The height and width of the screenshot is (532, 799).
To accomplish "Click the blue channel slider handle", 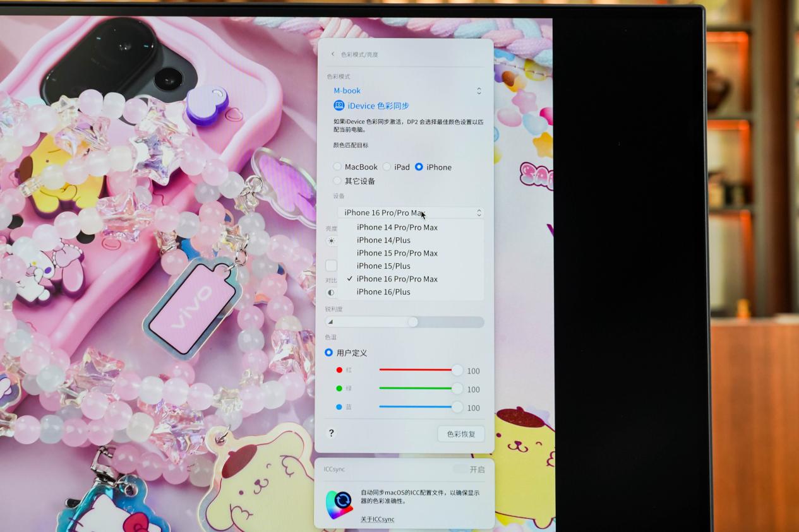I will [x=457, y=407].
